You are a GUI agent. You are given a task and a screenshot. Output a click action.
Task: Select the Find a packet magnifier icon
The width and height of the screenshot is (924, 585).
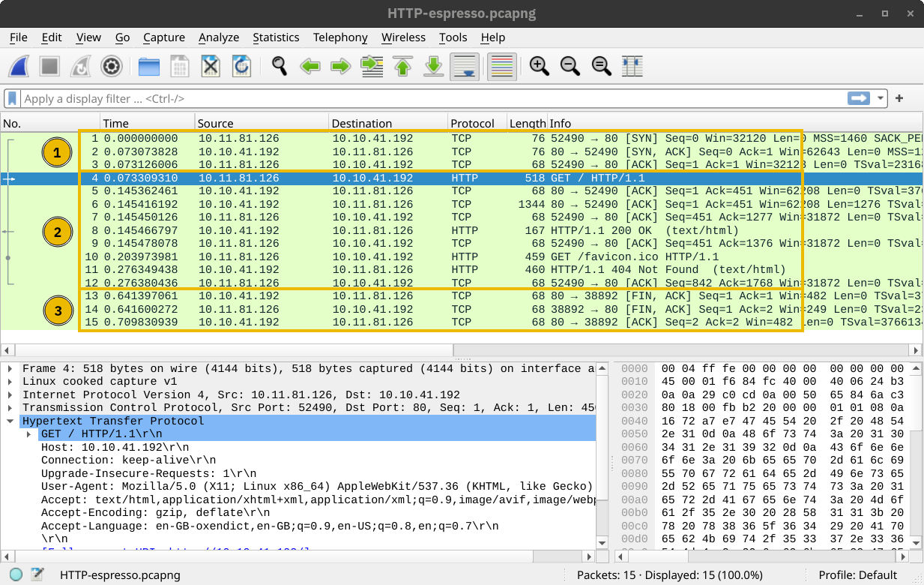pos(279,66)
